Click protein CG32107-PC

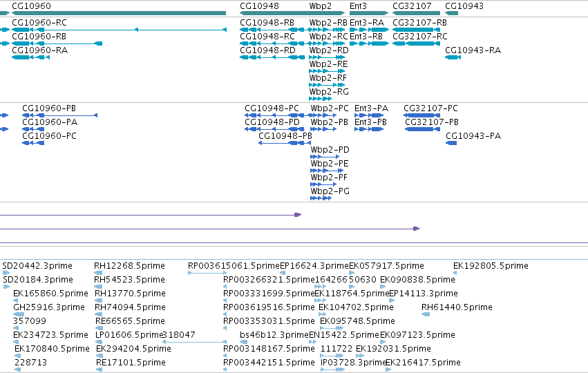(431, 108)
